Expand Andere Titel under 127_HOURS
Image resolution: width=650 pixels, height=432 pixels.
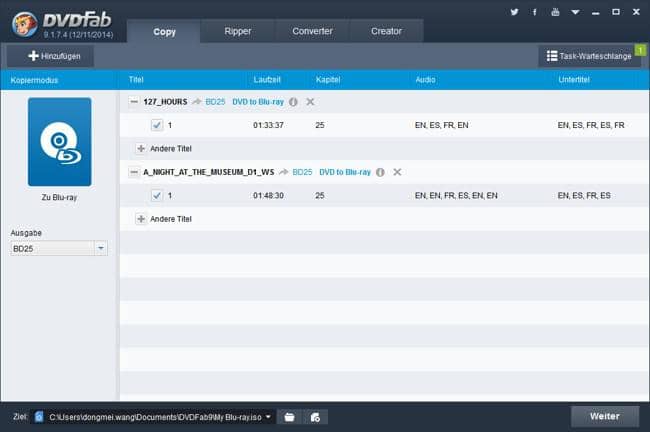pyautogui.click(x=141, y=148)
